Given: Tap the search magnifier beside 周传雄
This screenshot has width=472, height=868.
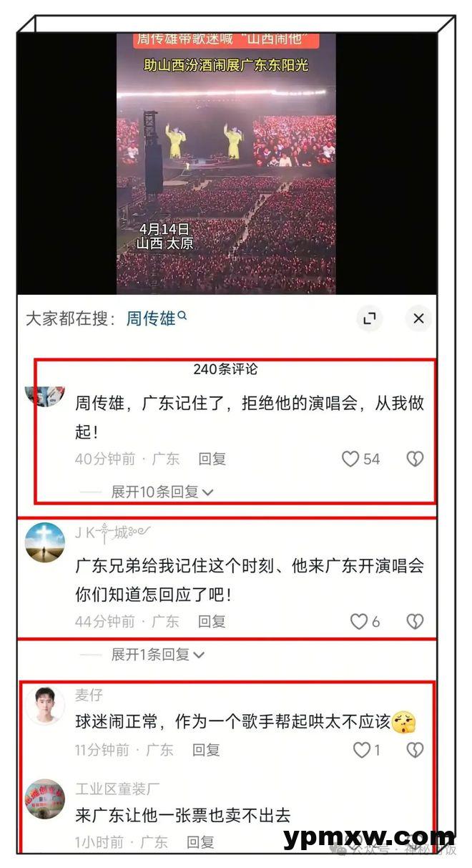Looking at the screenshot, I should coord(182,315).
